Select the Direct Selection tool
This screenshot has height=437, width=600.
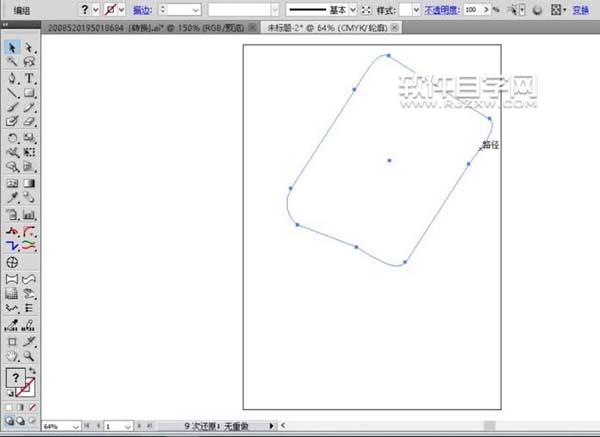point(29,48)
